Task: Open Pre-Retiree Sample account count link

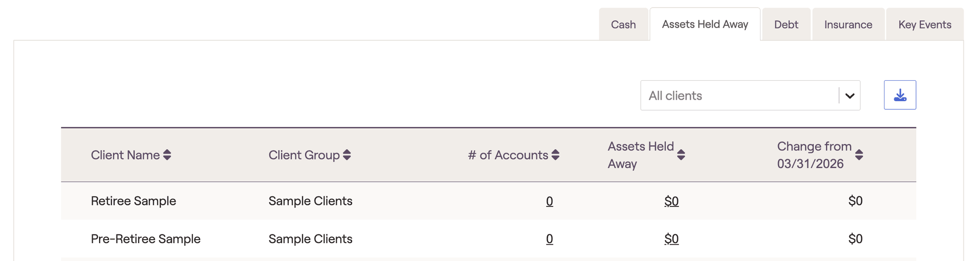Action: point(549,239)
